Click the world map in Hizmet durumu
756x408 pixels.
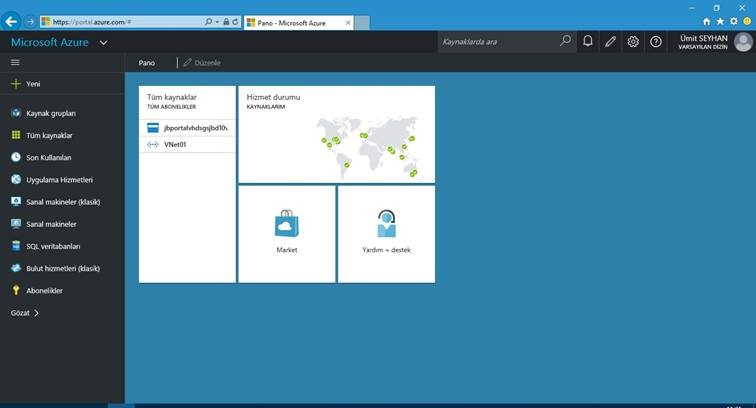367,147
